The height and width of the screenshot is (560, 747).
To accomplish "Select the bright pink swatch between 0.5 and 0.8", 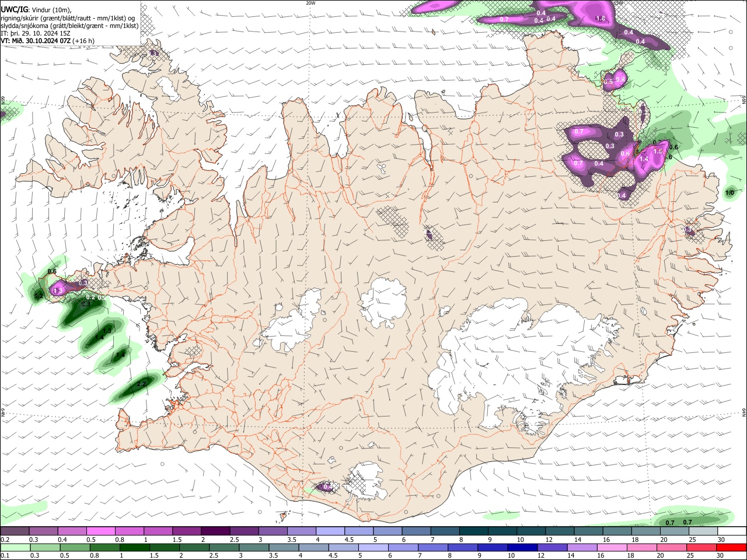I will click(x=100, y=531).
